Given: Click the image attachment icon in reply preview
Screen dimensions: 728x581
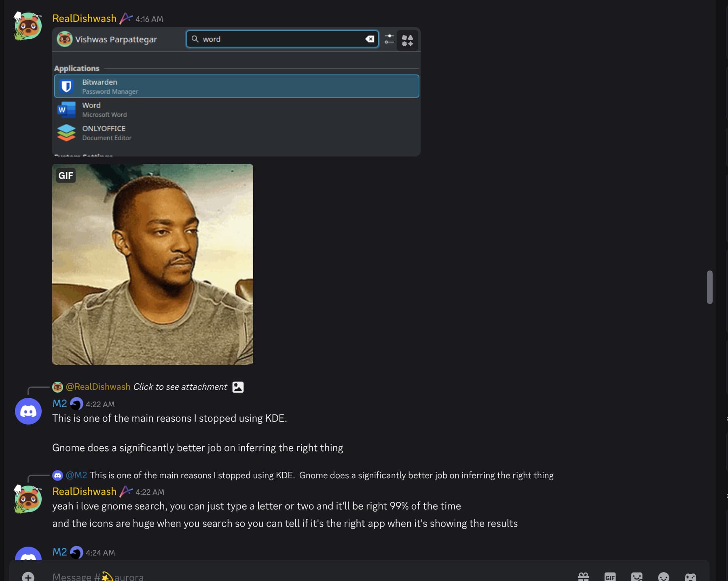Looking at the screenshot, I should pos(238,387).
